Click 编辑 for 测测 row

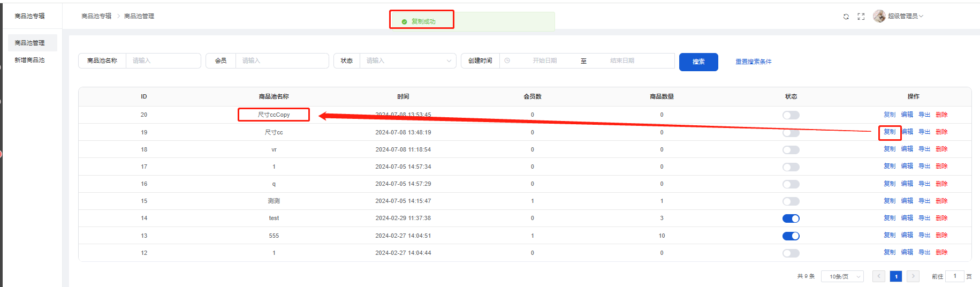[x=907, y=201]
